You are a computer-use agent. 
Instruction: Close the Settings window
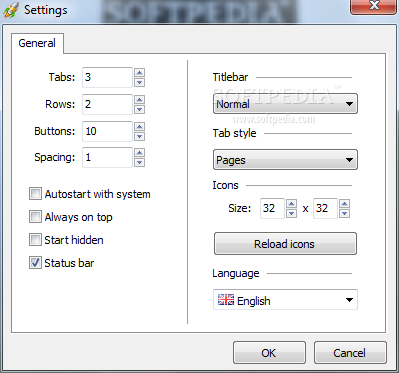(x=373, y=6)
